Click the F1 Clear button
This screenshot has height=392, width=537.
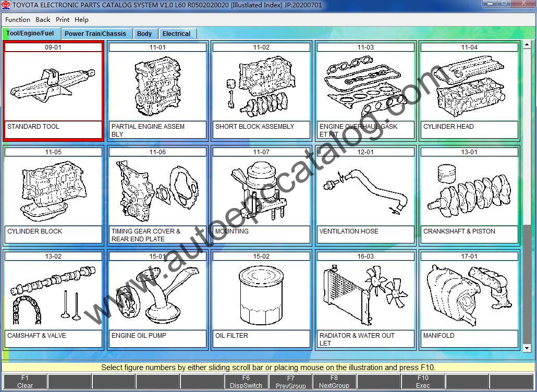(x=25, y=382)
